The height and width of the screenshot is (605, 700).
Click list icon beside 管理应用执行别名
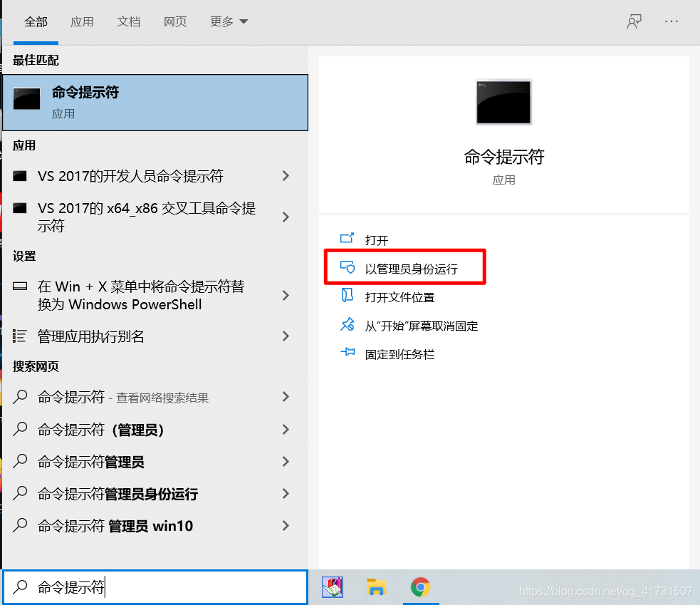click(x=19, y=336)
